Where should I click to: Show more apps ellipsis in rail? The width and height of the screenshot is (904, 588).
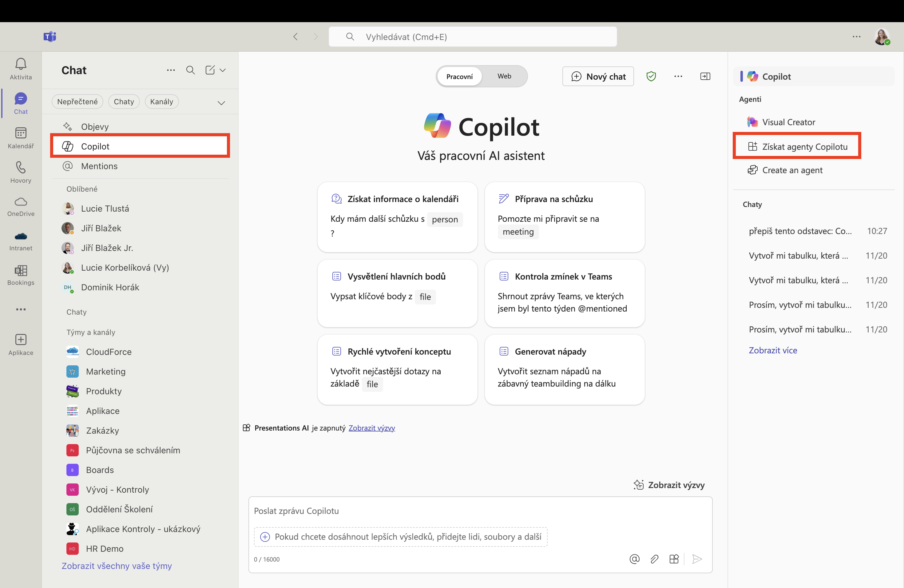click(21, 309)
